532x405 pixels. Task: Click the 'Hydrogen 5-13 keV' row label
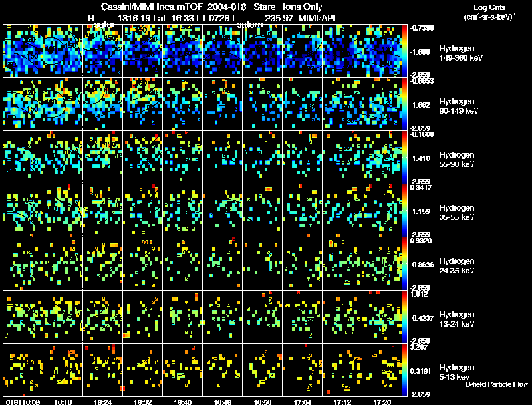click(x=457, y=372)
